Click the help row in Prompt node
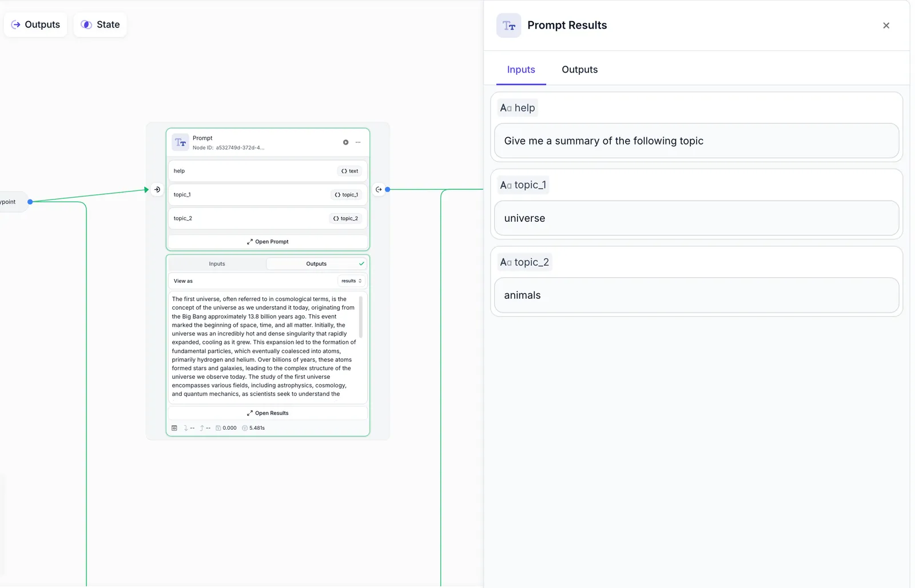Image resolution: width=915 pixels, height=588 pixels. (268, 171)
